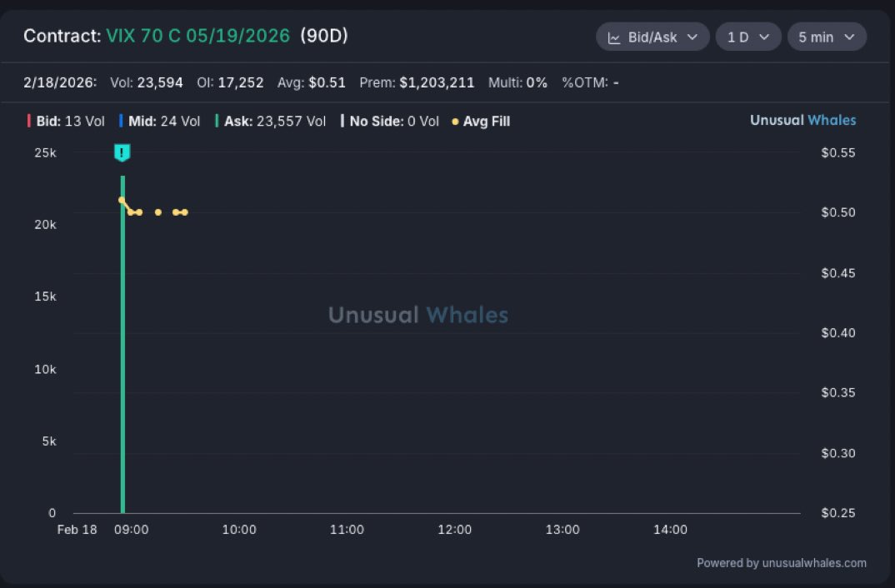895x588 pixels.
Task: Toggle the Bid series in legend
Action: 66,121
